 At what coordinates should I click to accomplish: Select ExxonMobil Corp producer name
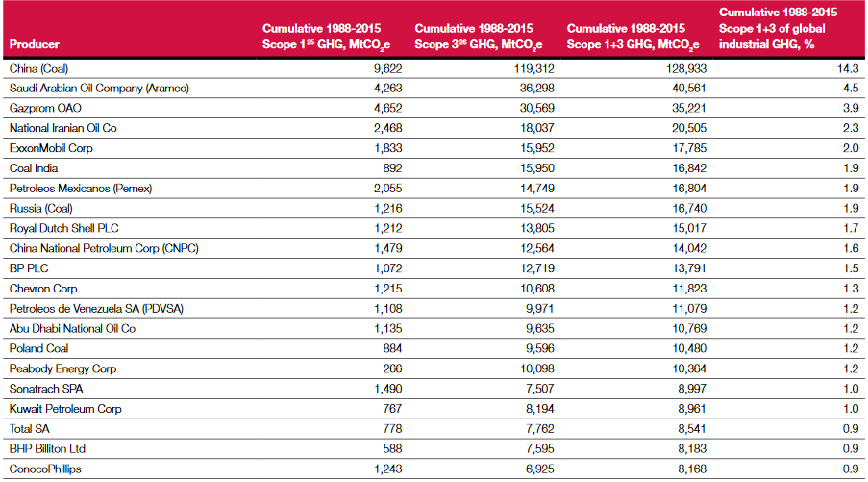[x=51, y=148]
